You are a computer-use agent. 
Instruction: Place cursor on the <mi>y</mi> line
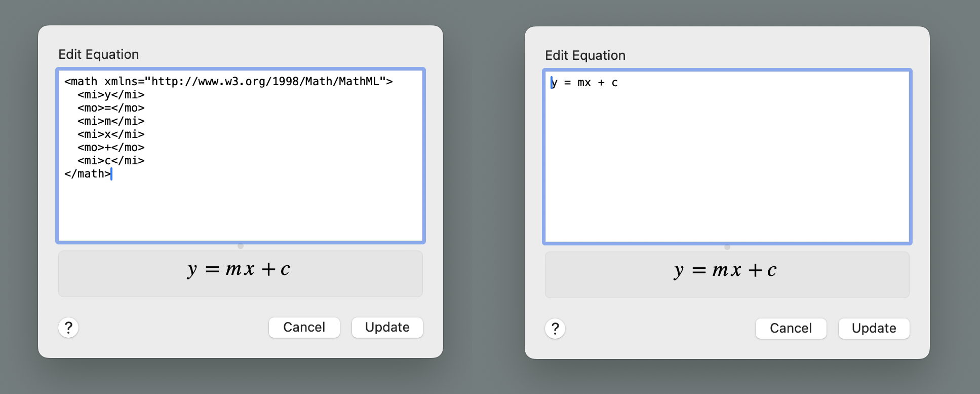pos(111,95)
